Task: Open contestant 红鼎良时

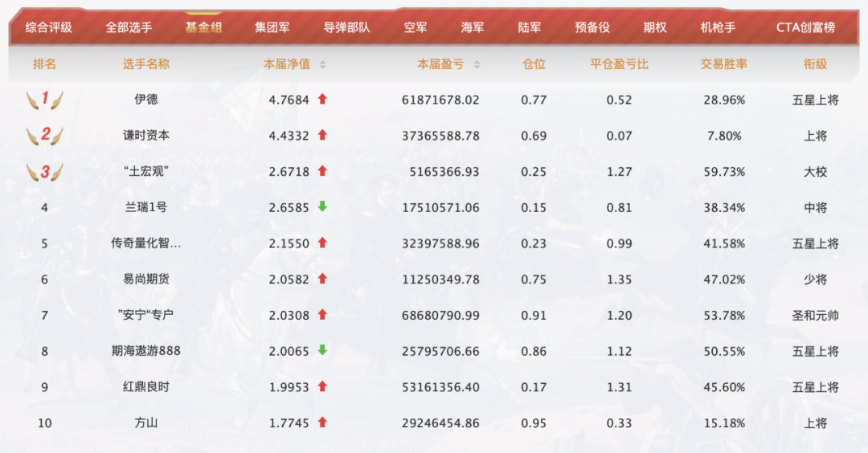Action: click(x=146, y=387)
